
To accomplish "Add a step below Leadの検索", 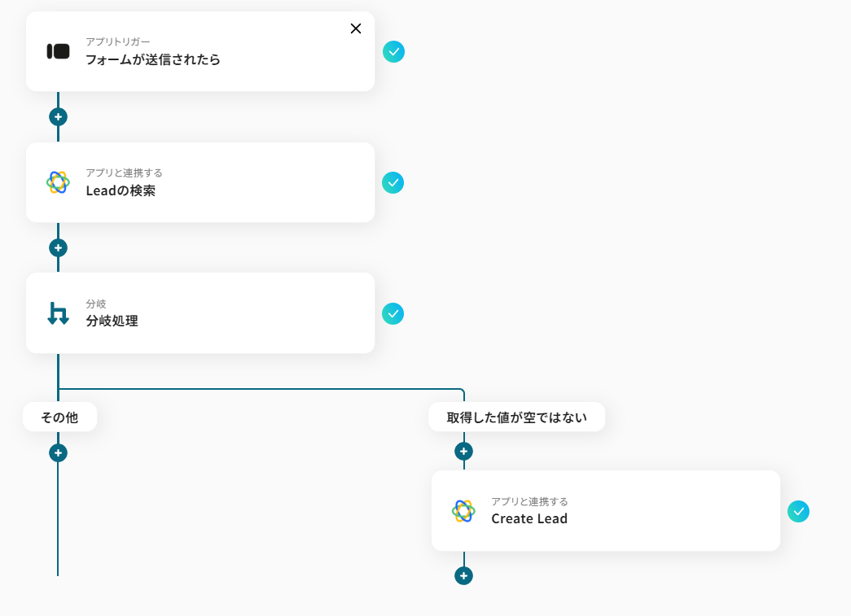I will click(58, 248).
